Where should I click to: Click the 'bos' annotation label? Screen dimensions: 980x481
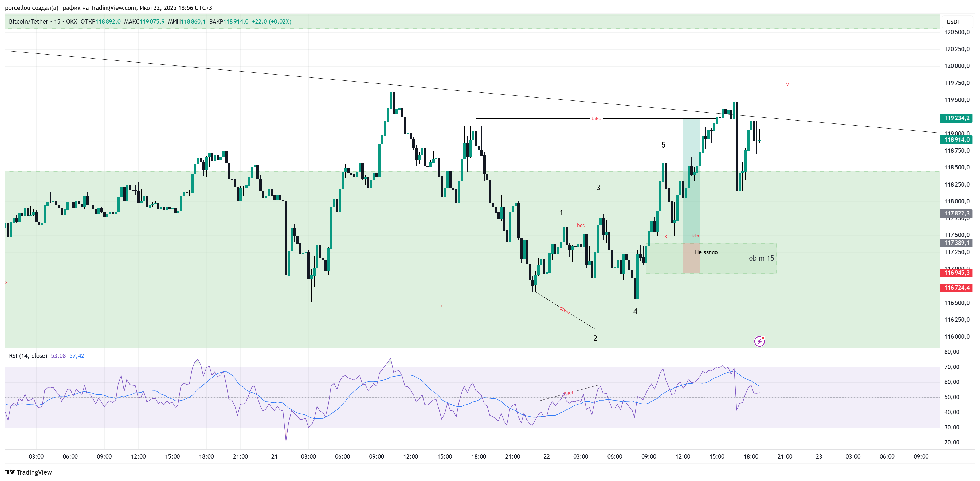click(x=581, y=226)
